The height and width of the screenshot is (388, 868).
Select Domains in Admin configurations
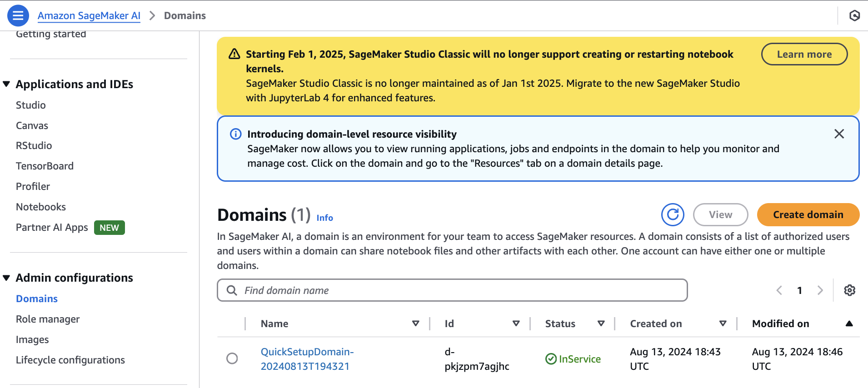pos(37,298)
